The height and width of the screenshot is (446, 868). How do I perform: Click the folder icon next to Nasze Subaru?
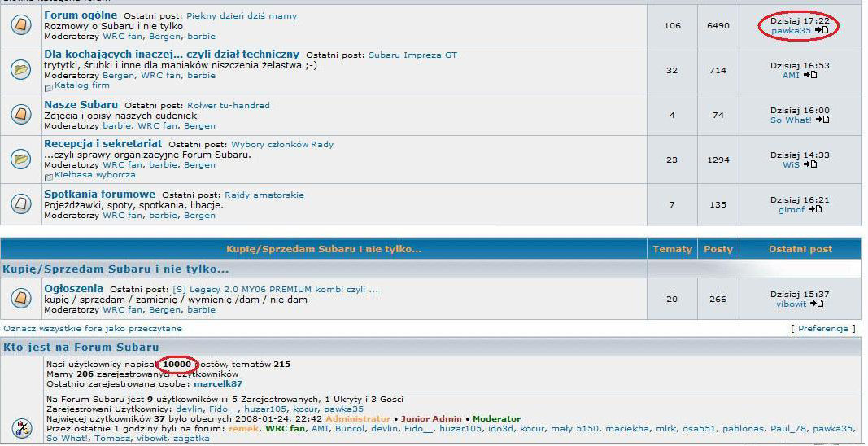click(21, 115)
